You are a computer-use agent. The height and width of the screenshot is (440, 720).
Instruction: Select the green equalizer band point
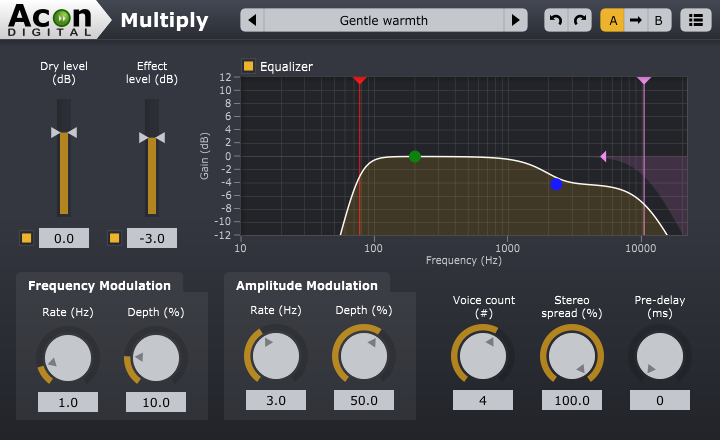(x=415, y=157)
